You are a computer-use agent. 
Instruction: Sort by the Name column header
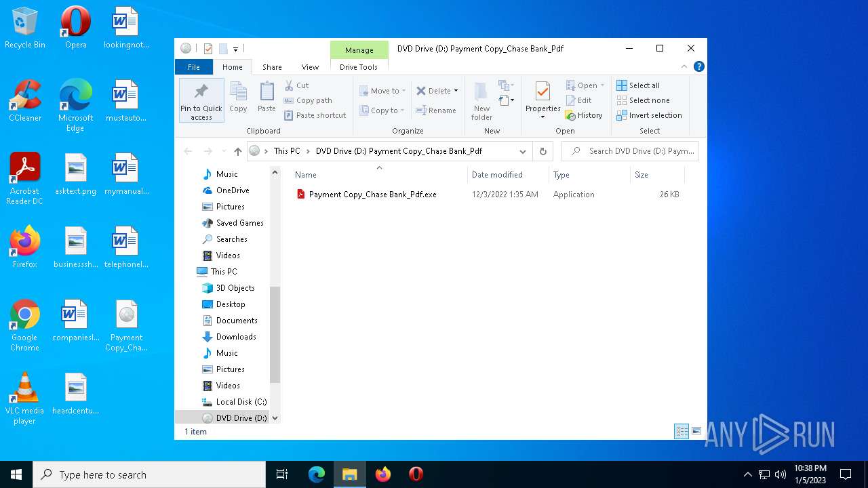pyautogui.click(x=378, y=175)
